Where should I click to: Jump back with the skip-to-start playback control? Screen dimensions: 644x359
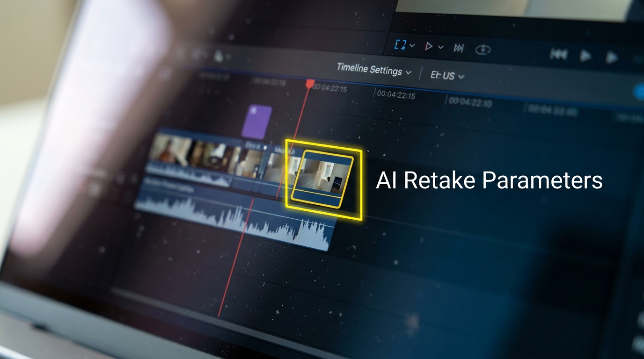tap(558, 55)
